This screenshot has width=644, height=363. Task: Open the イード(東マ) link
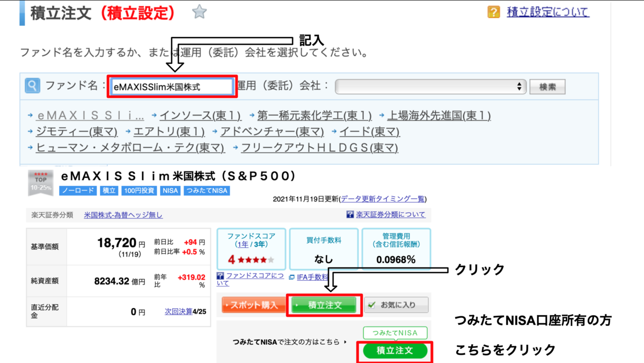pyautogui.click(x=369, y=132)
